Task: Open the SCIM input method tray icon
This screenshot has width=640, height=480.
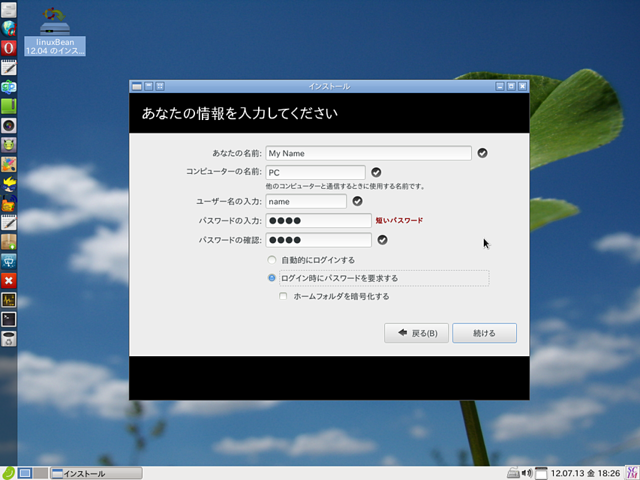Action: (x=632, y=473)
